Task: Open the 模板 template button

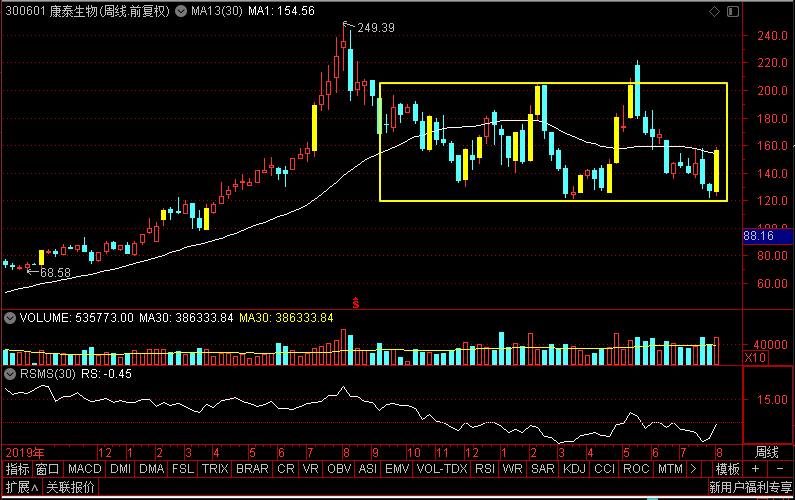Action: click(726, 469)
